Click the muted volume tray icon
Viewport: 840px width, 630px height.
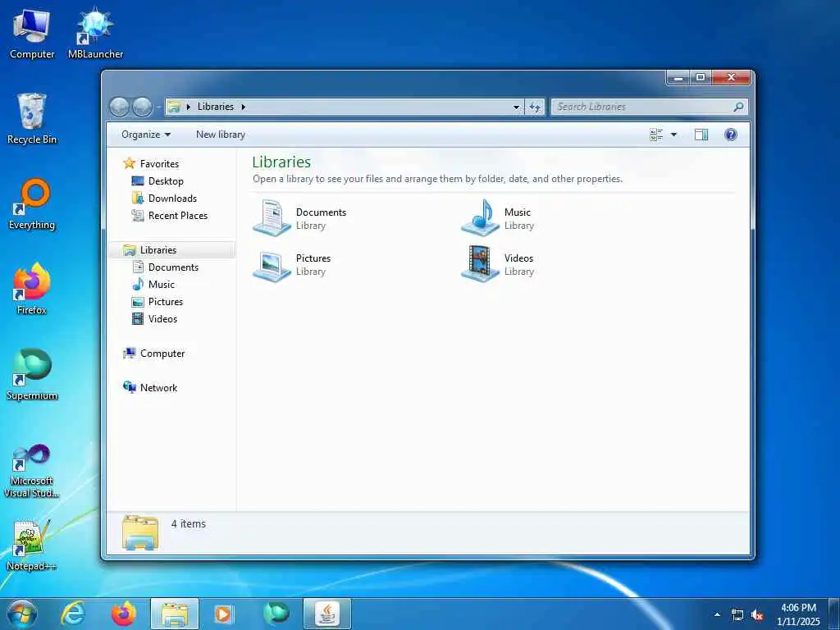[757, 615]
